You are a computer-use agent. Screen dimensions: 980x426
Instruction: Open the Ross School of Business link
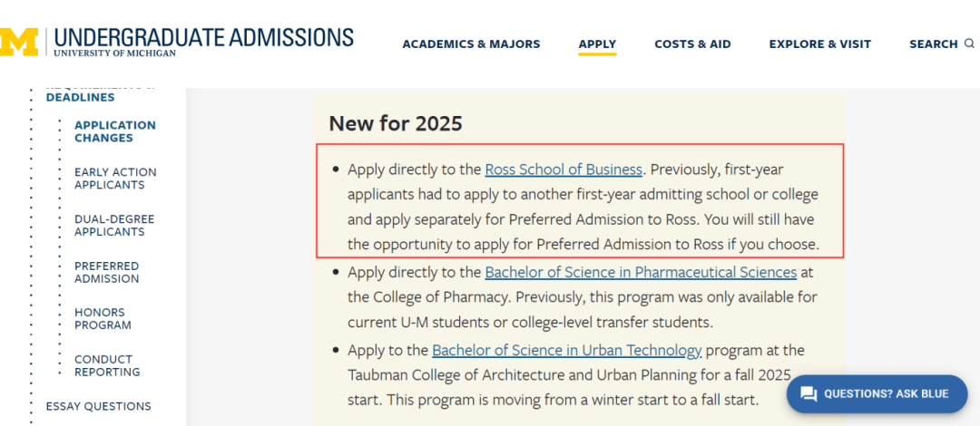[563, 169]
